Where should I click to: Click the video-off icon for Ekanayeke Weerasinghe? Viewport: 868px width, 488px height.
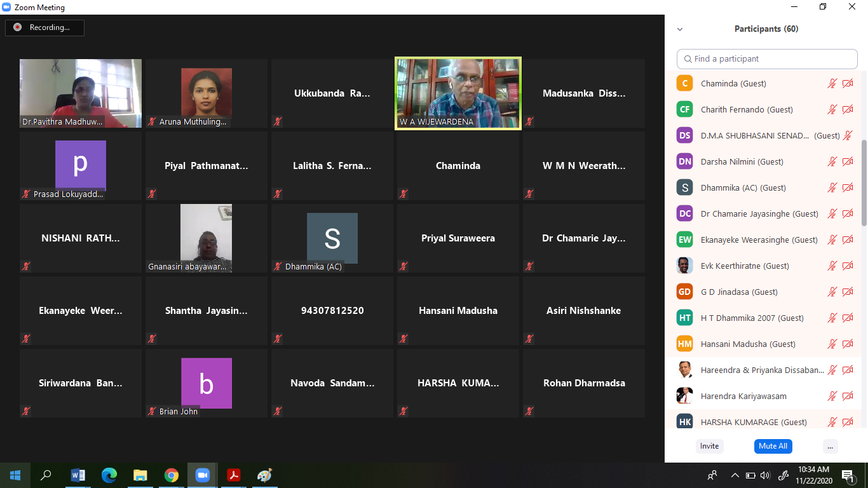[848, 240]
